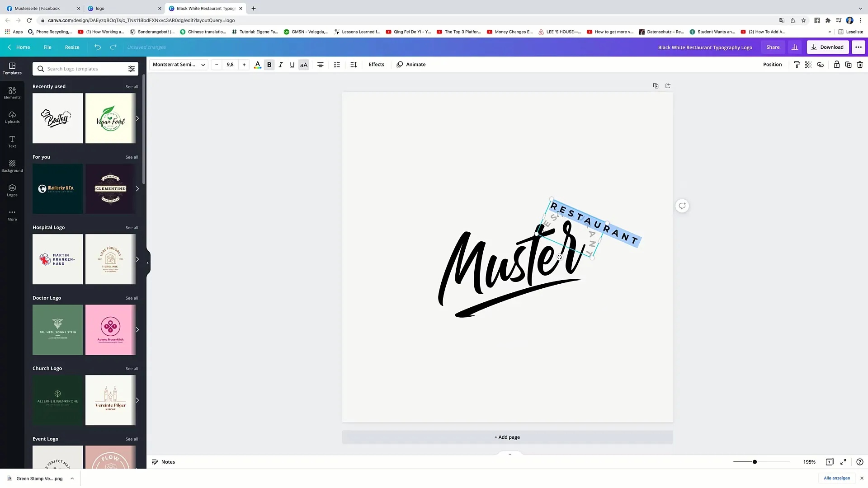Click the Add page icon above canvas
Viewport: 868px width, 488px height.
point(668,85)
